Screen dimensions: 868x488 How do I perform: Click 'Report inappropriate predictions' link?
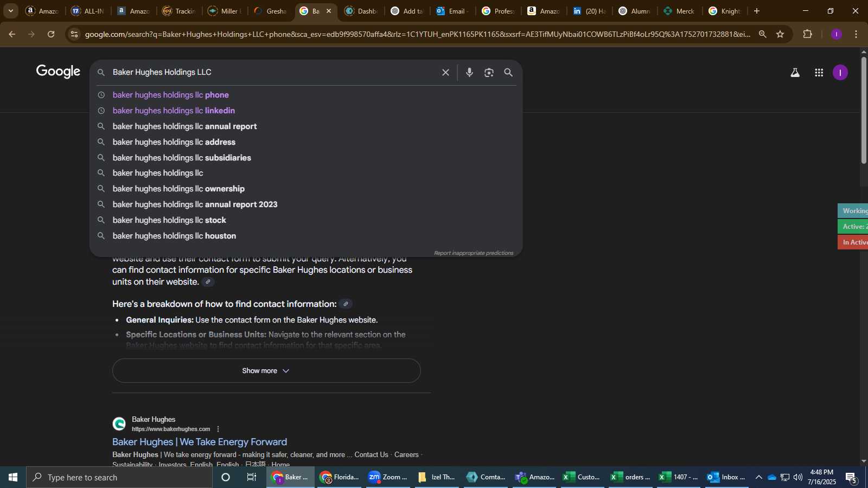[473, 253]
